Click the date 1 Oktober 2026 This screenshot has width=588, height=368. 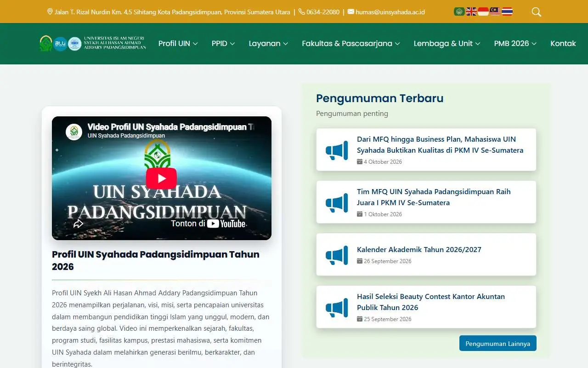(x=383, y=214)
